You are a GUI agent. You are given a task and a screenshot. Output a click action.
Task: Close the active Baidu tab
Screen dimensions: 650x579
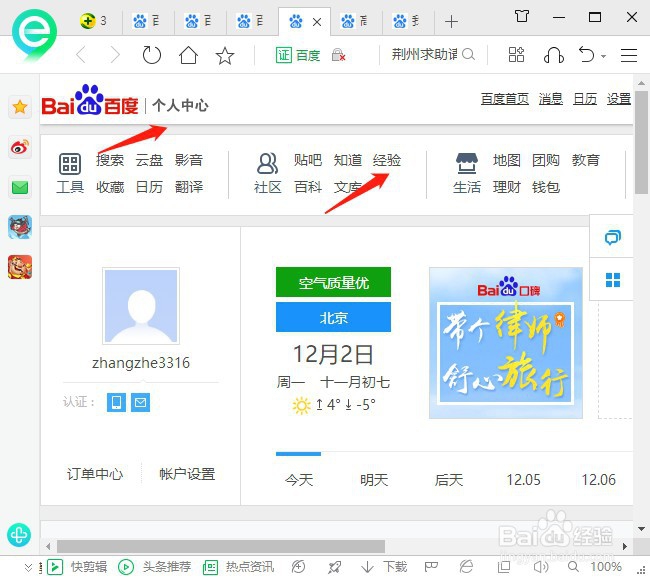tap(317, 22)
